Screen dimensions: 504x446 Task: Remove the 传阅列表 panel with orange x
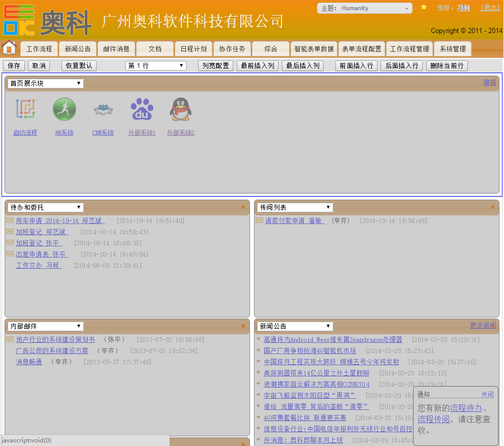492,207
